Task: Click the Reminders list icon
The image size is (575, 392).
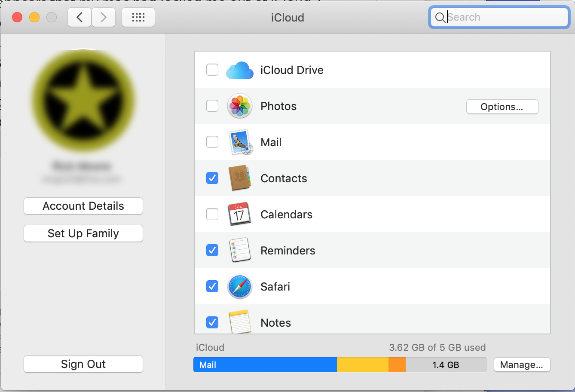Action: pyautogui.click(x=240, y=250)
